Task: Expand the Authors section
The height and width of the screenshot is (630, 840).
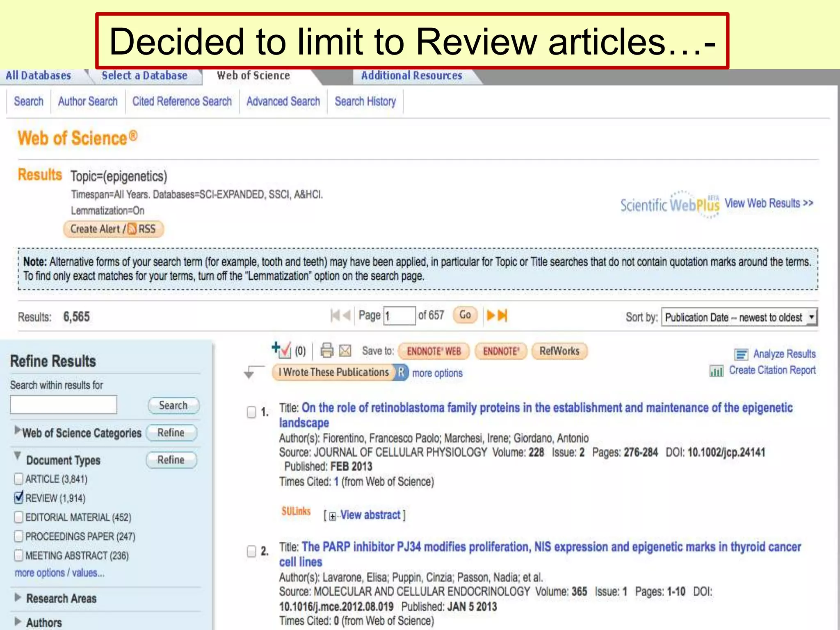Action: point(18,621)
